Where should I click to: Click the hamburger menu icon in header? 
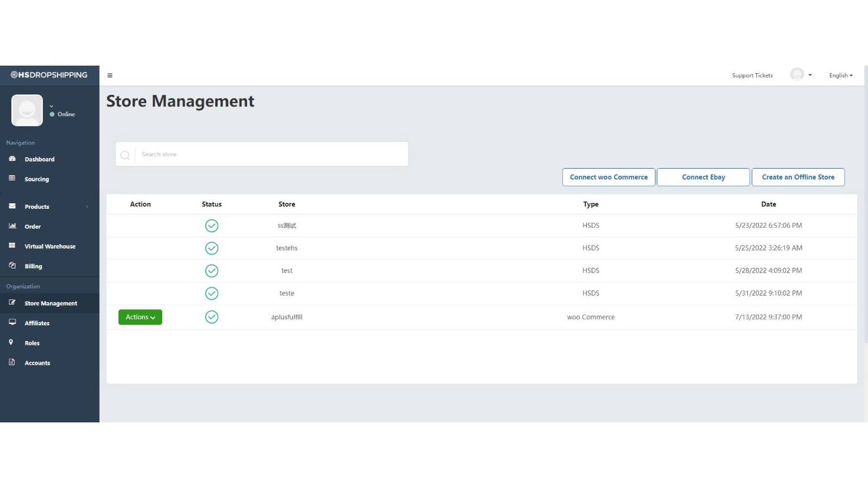tap(110, 75)
